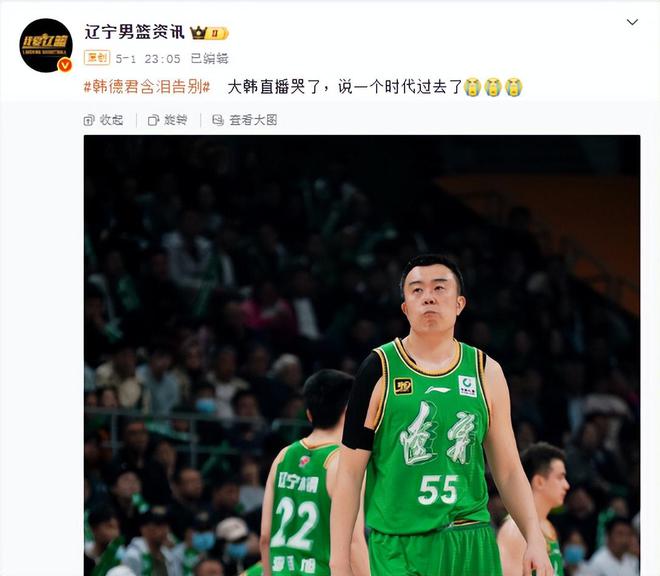Click 查看大图 text to view large image

coord(253,120)
